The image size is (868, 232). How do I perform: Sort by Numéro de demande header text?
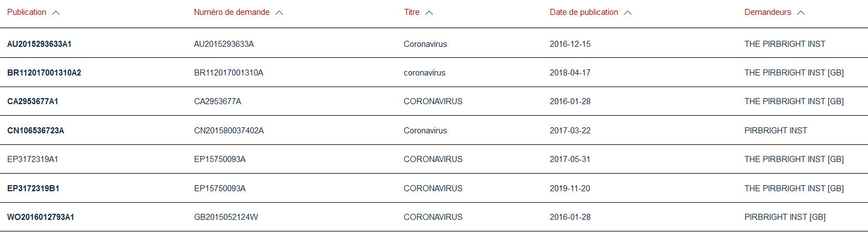pos(232,12)
